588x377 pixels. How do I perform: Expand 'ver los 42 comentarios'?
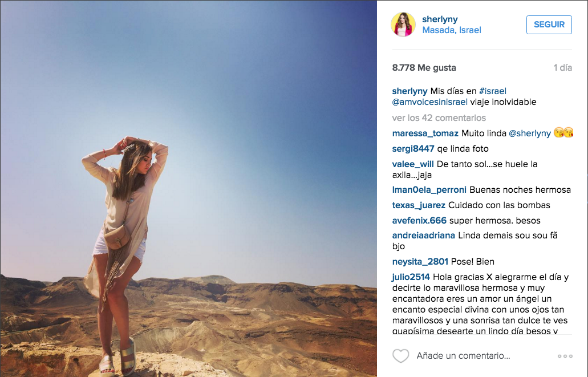coord(439,118)
